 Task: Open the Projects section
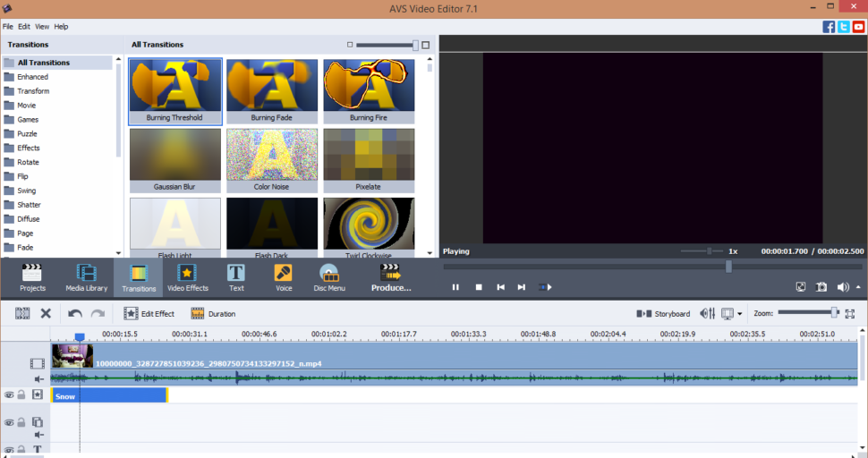point(32,277)
